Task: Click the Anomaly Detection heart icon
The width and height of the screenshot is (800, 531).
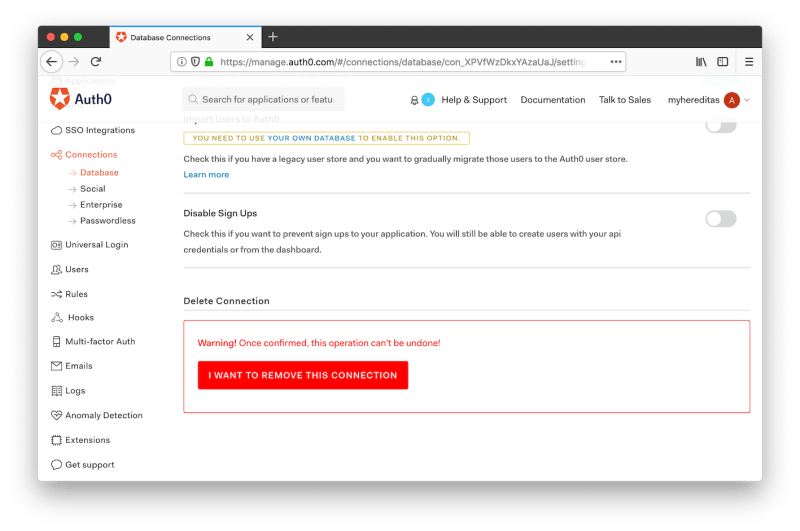Action: coord(56,415)
